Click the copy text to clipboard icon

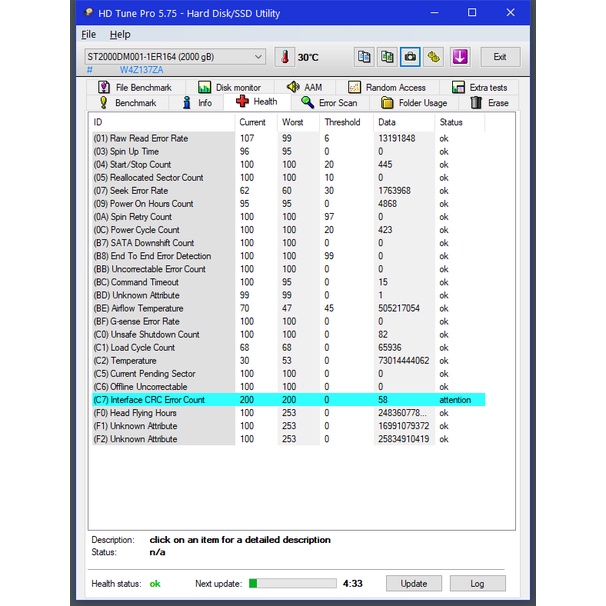365,57
